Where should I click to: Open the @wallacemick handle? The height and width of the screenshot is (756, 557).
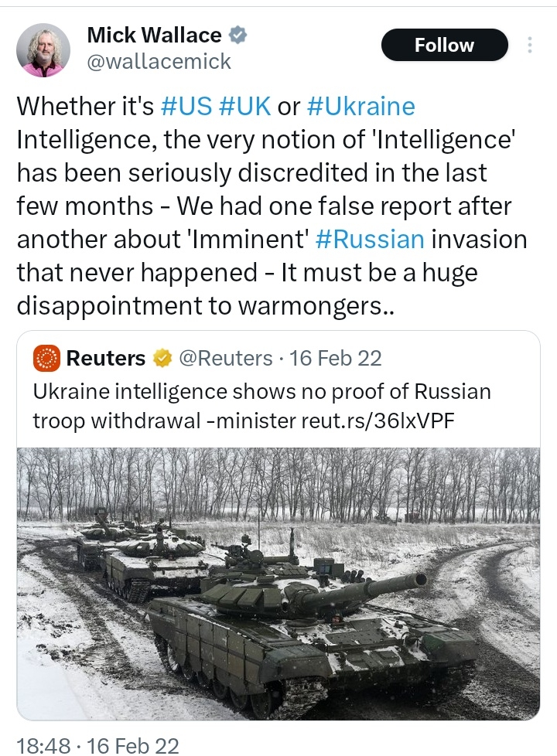pos(159,62)
